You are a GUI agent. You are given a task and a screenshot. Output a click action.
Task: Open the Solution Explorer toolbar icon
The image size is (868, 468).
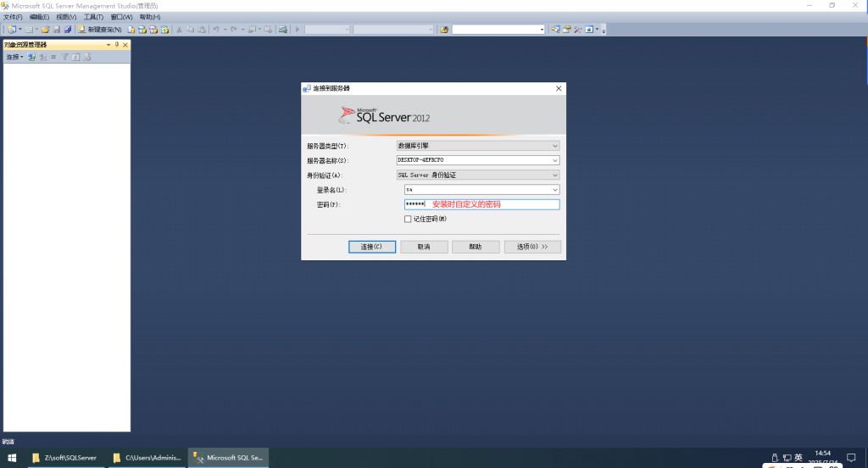point(555,30)
